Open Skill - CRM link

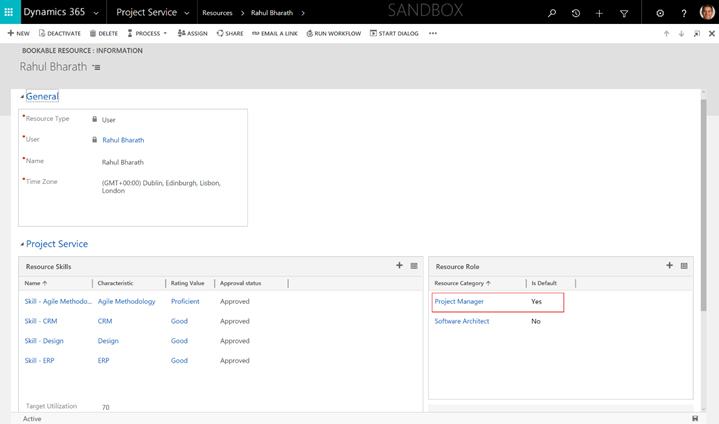[41, 321]
